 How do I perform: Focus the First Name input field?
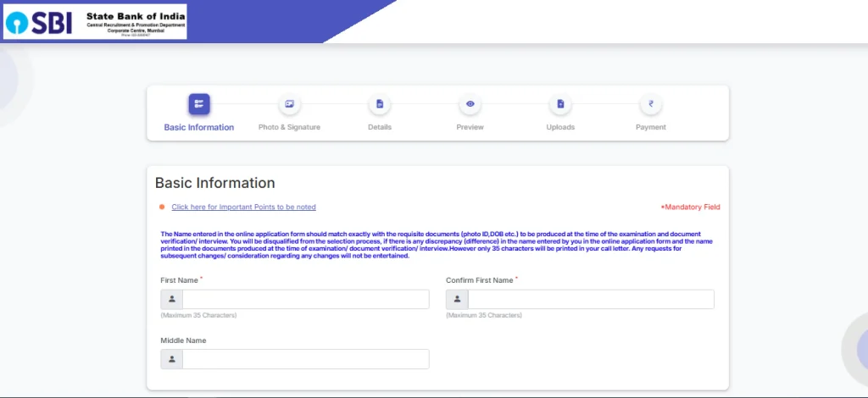point(305,299)
